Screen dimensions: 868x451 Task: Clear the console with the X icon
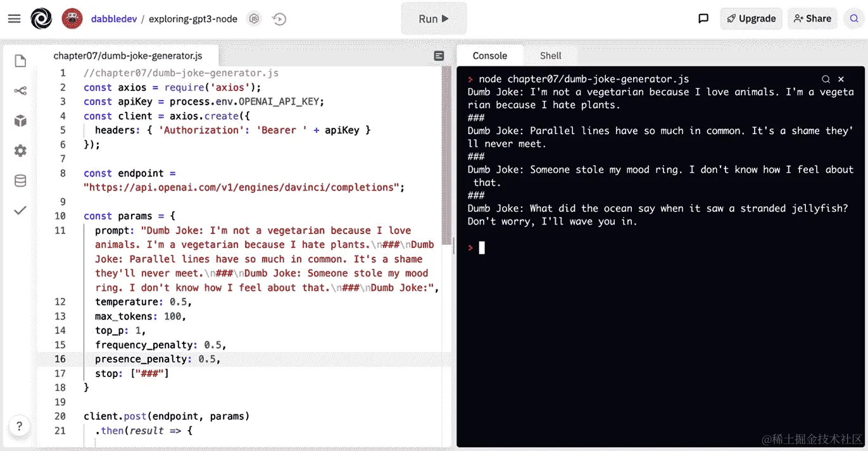[x=841, y=79]
